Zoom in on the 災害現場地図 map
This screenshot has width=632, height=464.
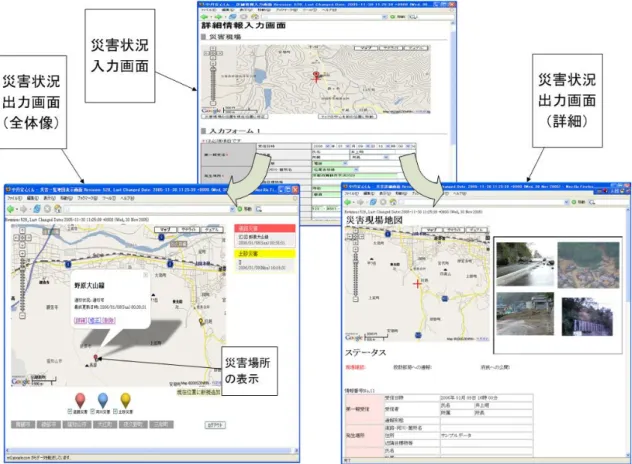point(356,250)
